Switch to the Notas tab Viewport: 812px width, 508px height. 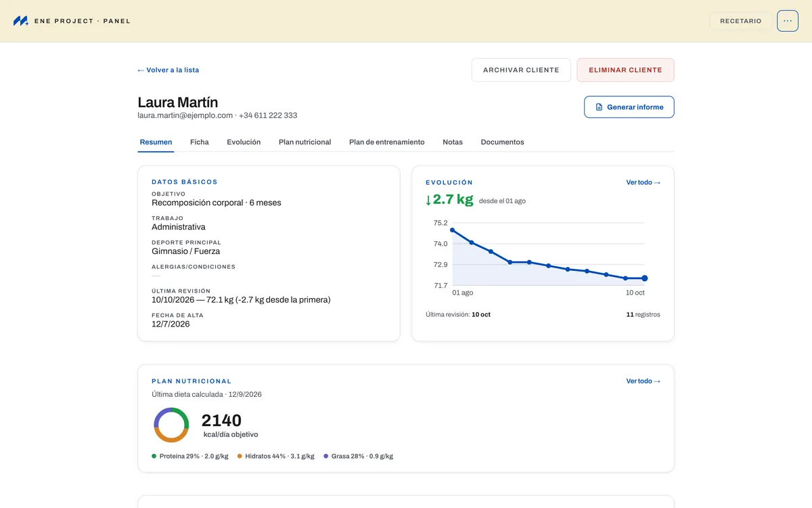point(453,142)
